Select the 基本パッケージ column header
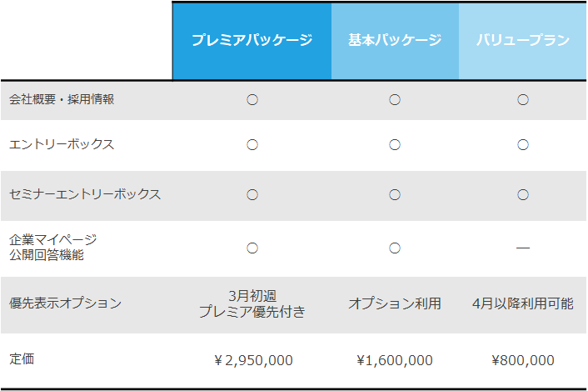This screenshot has height=391, width=588. (x=395, y=40)
